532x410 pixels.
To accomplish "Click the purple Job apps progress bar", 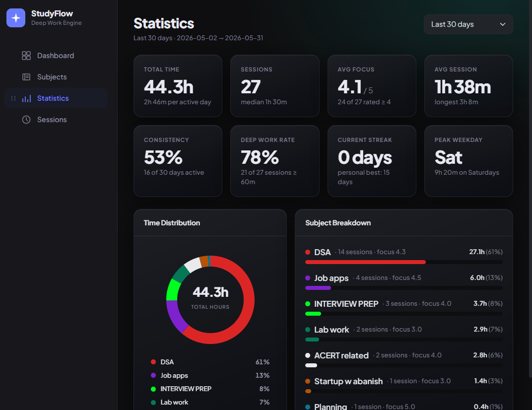I will pos(318,288).
